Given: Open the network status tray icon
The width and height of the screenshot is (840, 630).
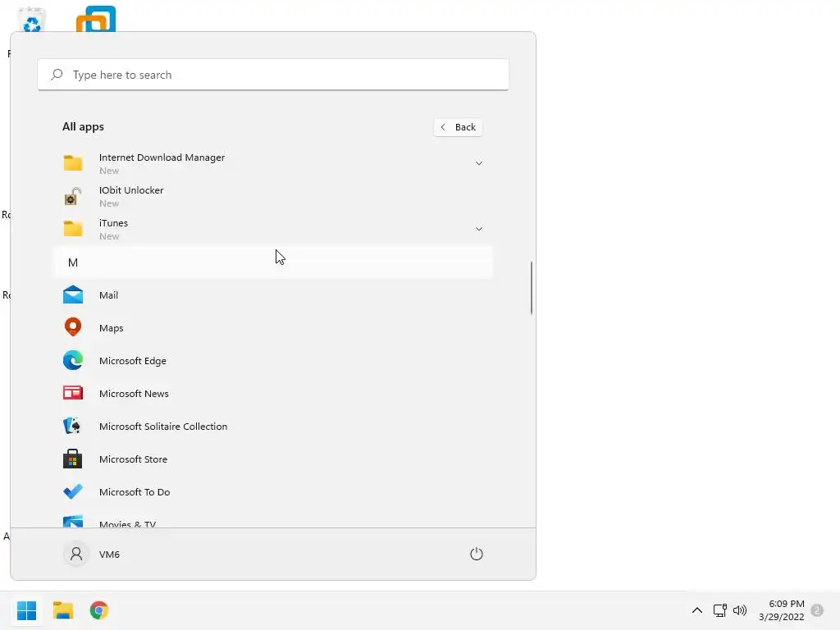Looking at the screenshot, I should pos(719,610).
